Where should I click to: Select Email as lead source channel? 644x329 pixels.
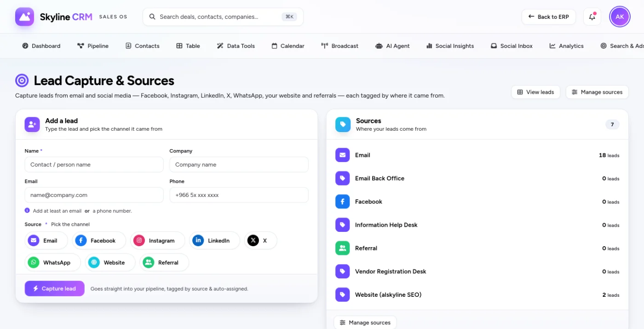pos(46,241)
